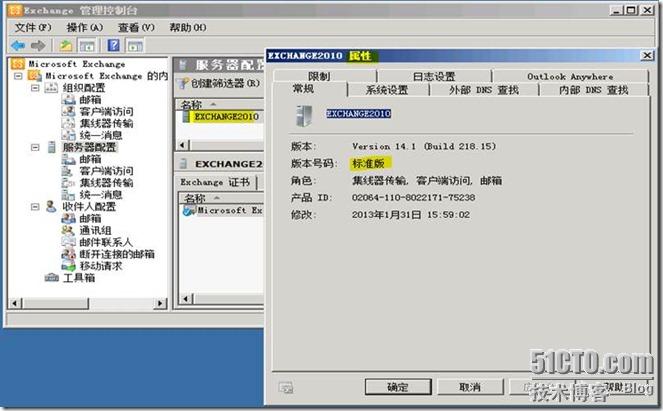Switch to the 外部 DNS 查找 tab
663x411 pixels.
484,90
